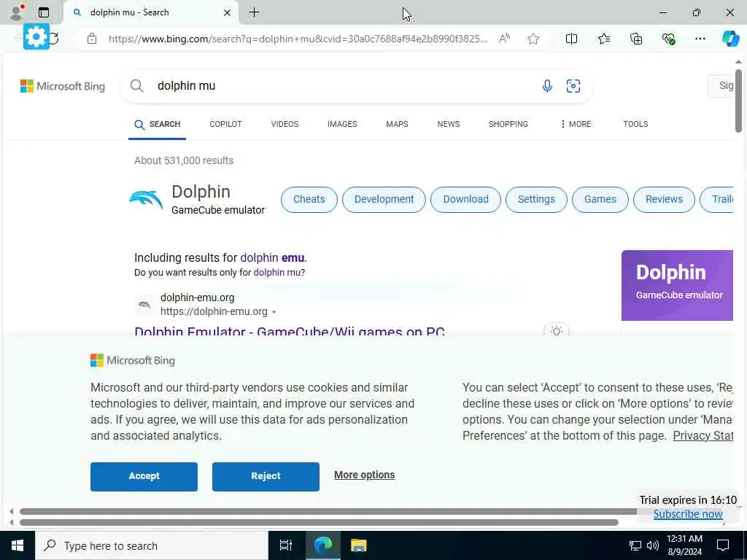Click the Edge taskbar icon

pyautogui.click(x=322, y=545)
